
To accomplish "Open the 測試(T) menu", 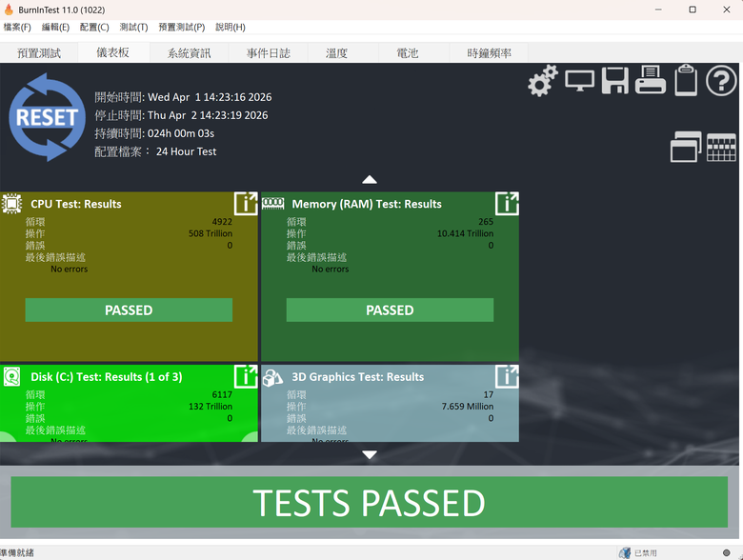I will tap(133, 27).
